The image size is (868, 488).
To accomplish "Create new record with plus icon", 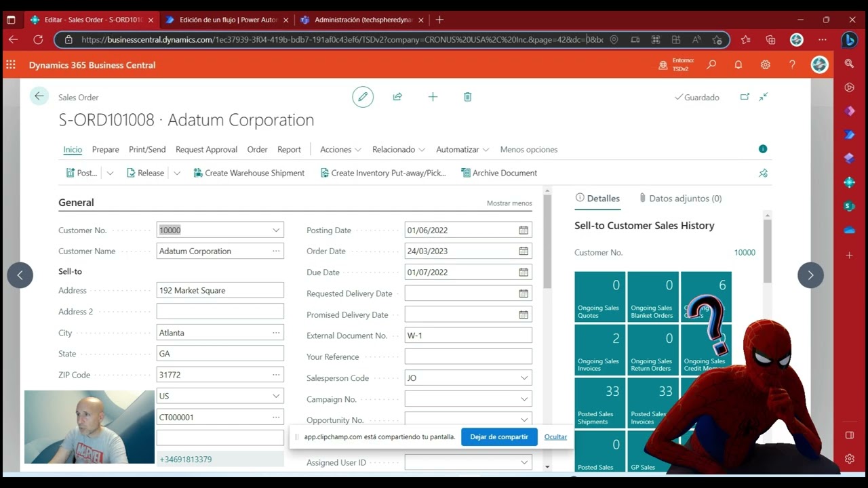I will pyautogui.click(x=433, y=97).
